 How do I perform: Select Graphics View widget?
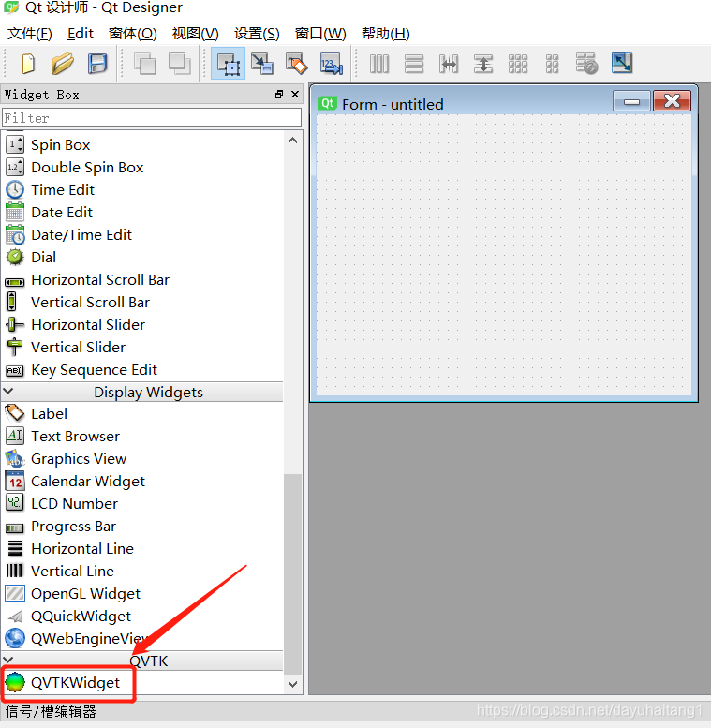(142, 459)
